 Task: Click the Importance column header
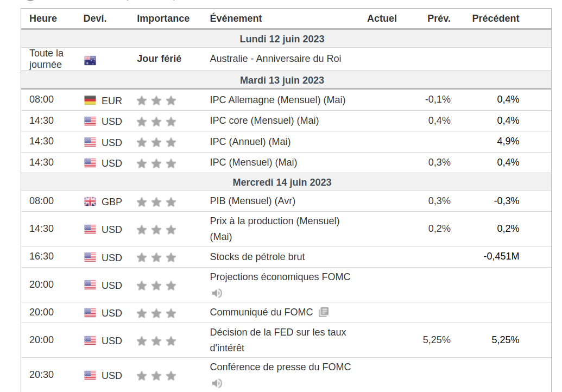tap(163, 18)
